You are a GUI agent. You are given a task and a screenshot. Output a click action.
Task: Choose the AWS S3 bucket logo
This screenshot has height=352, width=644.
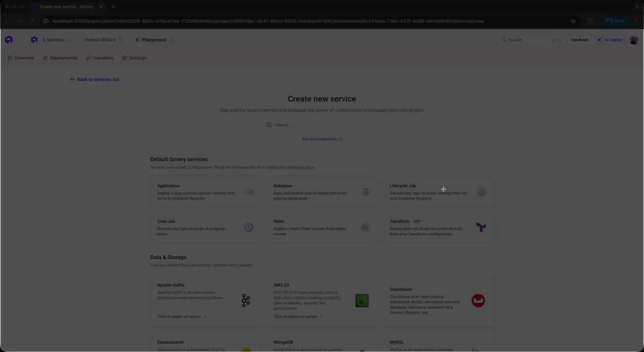pos(362,301)
